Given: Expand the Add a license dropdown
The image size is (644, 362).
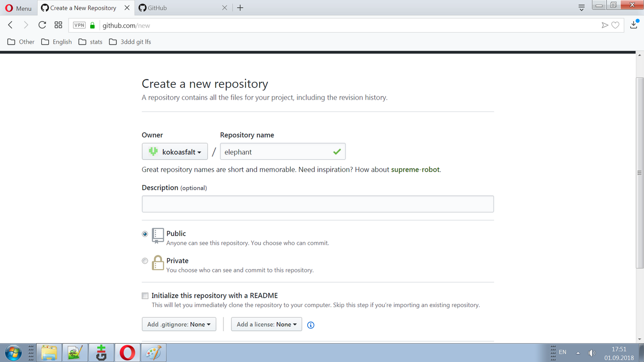Looking at the screenshot, I should [267, 324].
